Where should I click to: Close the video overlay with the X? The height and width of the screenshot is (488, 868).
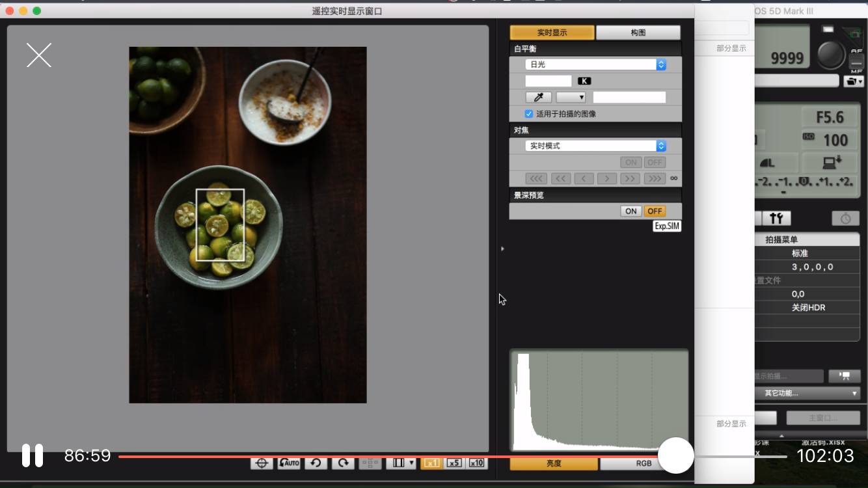[x=38, y=55]
